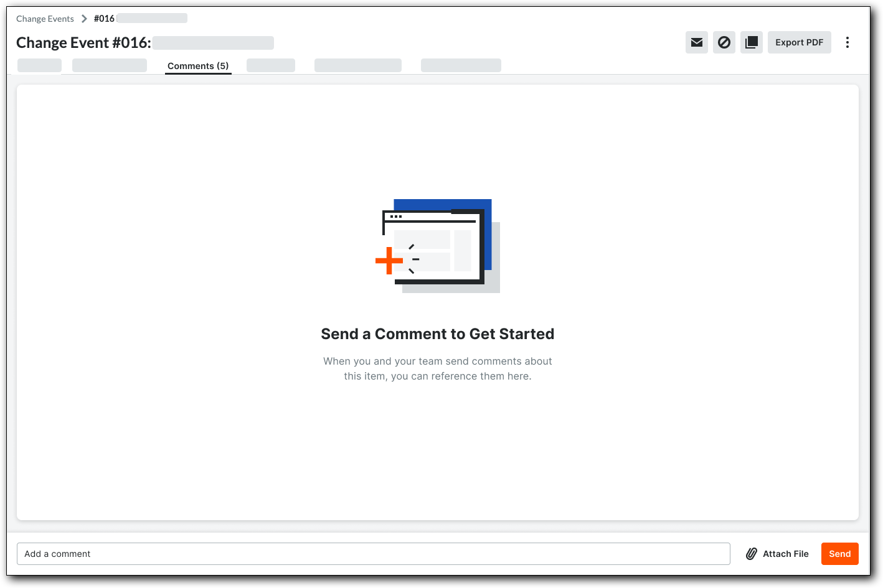
Task: Click the Send a Comment heading text
Action: [x=437, y=334]
